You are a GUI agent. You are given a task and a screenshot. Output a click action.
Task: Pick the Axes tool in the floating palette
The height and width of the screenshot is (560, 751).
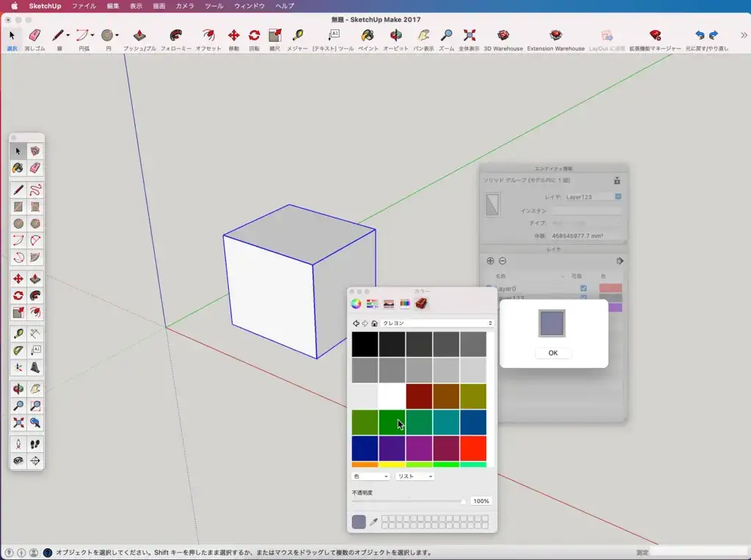point(18,367)
